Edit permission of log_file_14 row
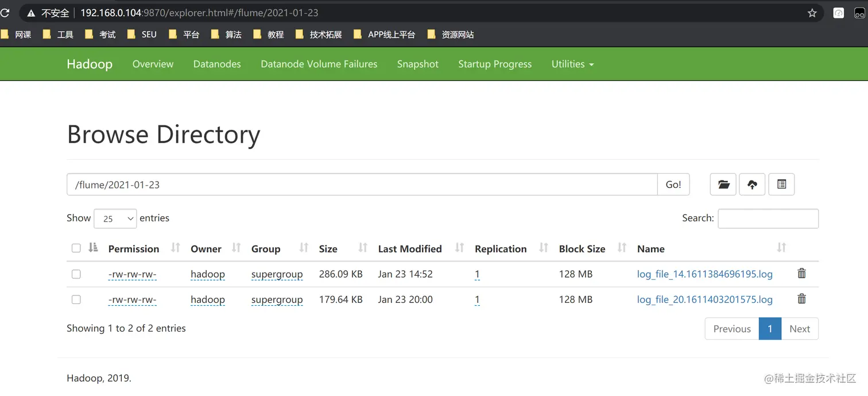 click(x=133, y=274)
